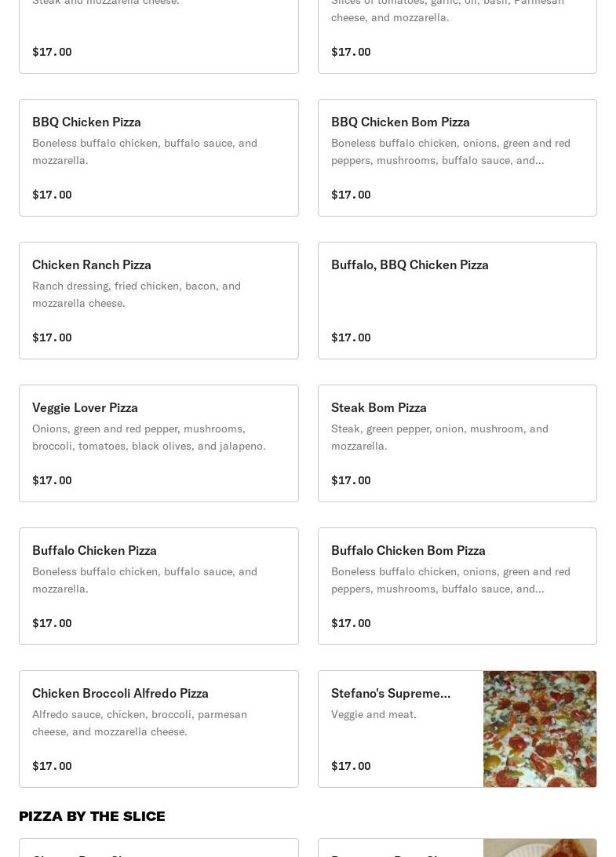This screenshot has height=857, width=616.
Task: Click Veggie Lover Pizza ingredients description
Action: tap(149, 437)
